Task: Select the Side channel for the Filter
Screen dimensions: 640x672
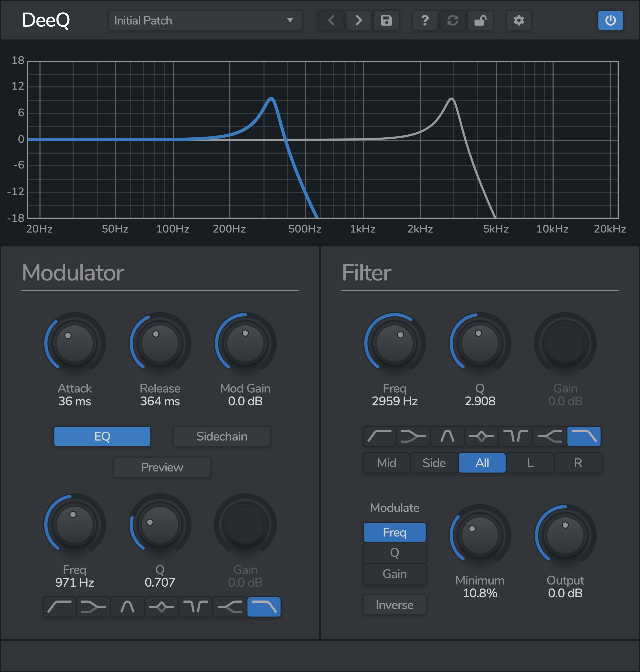Action: [x=434, y=463]
